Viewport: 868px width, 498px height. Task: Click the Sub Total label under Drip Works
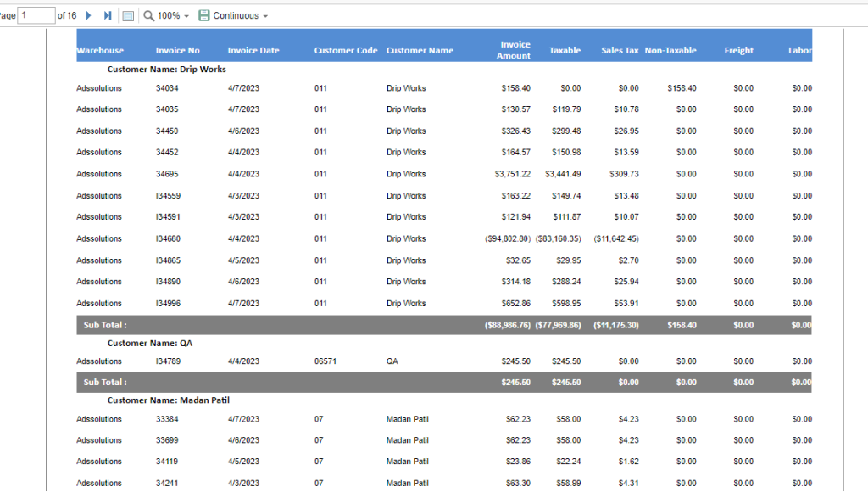click(105, 325)
